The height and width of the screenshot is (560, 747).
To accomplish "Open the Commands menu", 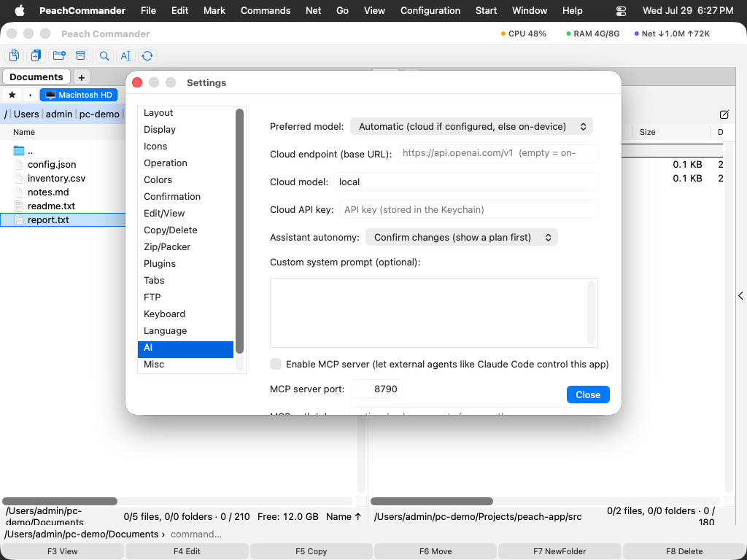I will coord(266,10).
